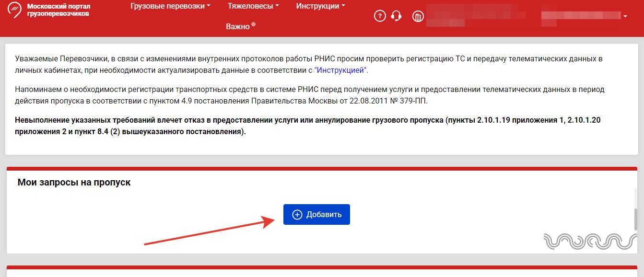
Task: Click the Мои запросы на пропуск heading
Action: coord(74,183)
